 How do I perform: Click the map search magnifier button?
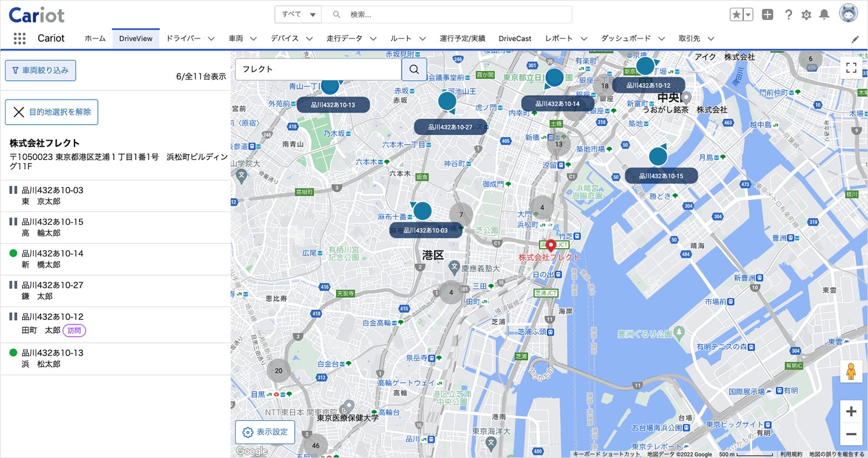click(414, 69)
